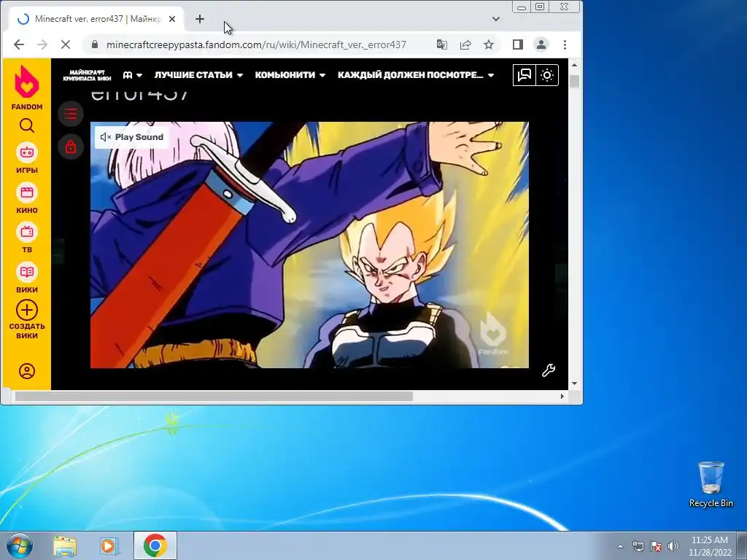Expand the explore menu dropdown
This screenshot has height=560, width=747.
[133, 75]
